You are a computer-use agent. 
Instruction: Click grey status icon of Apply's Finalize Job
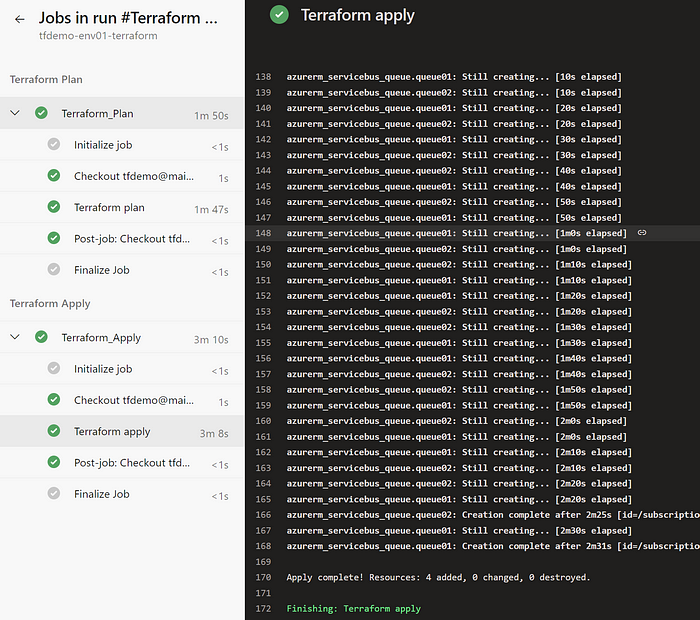tap(54, 493)
